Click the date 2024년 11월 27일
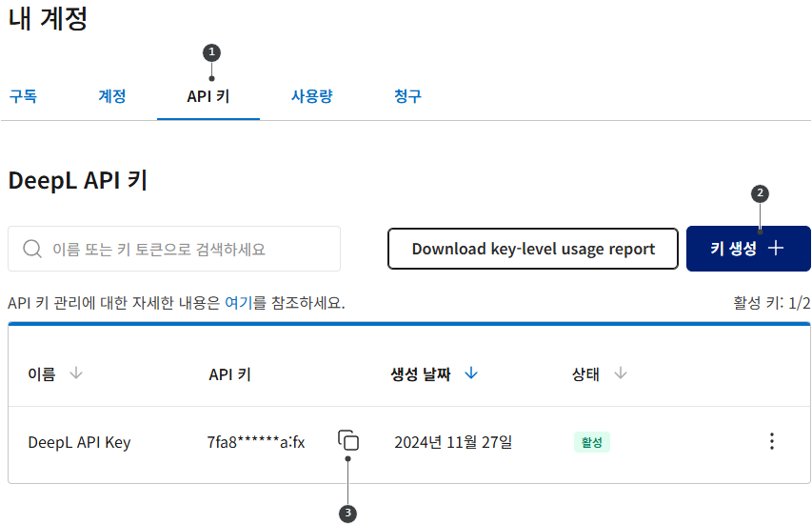The width and height of the screenshot is (812, 524). (x=453, y=442)
